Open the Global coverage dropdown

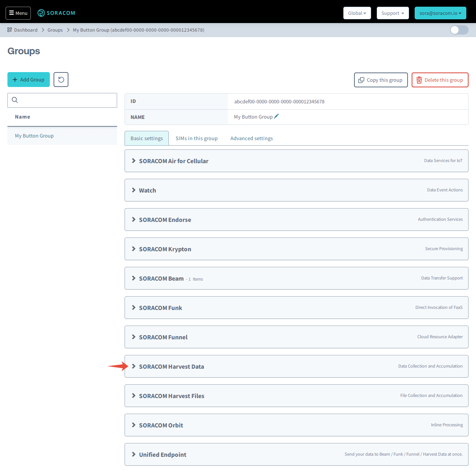pyautogui.click(x=357, y=13)
